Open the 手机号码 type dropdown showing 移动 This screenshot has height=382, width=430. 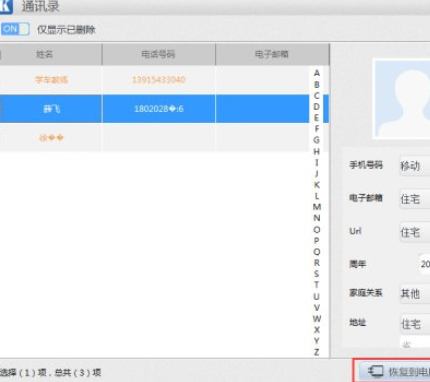[415, 166]
